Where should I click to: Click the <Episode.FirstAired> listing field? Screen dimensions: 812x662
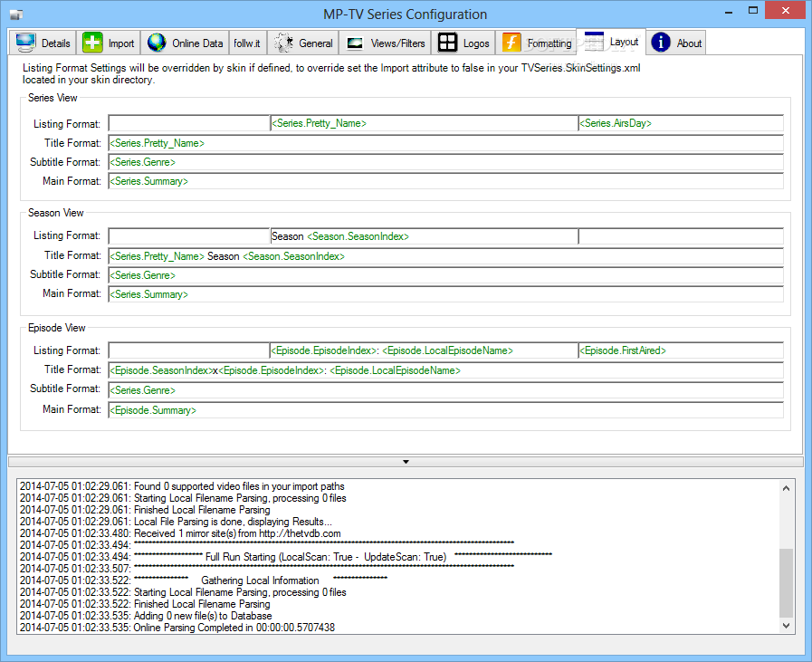pos(681,350)
